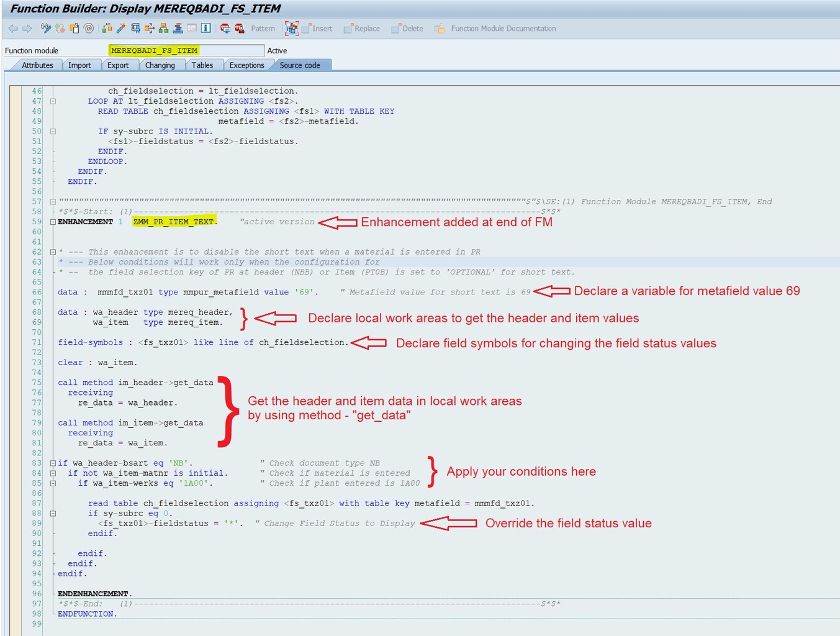This screenshot has height=636, width=840.
Task: Click the Pretty Printer icon beside Pattern
Action: tap(292, 29)
